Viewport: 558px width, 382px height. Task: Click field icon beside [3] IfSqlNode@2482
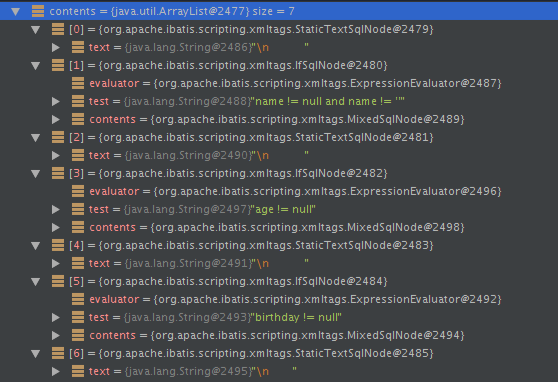pyautogui.click(x=58, y=173)
